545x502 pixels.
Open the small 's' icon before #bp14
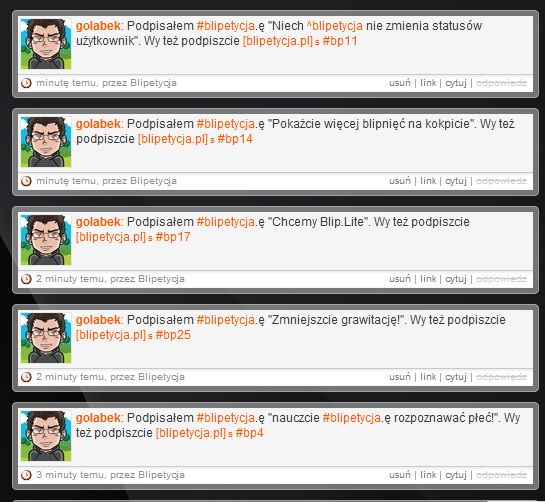click(x=212, y=141)
